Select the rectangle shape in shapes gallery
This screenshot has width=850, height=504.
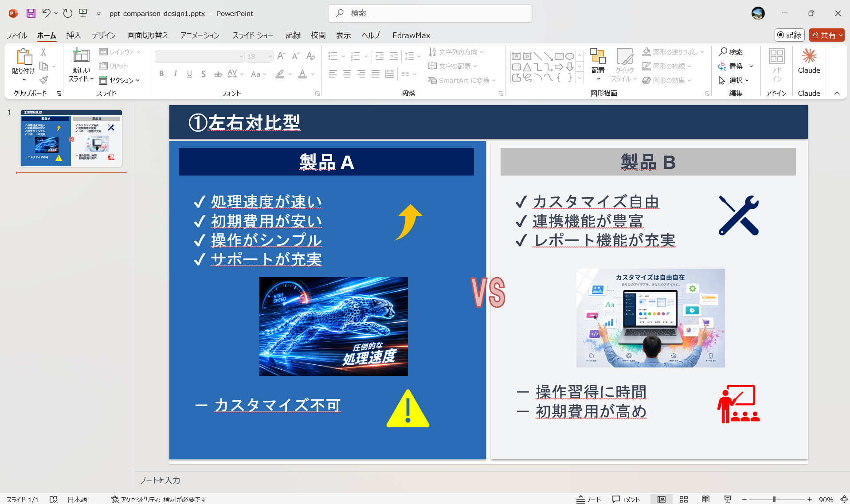pos(559,56)
